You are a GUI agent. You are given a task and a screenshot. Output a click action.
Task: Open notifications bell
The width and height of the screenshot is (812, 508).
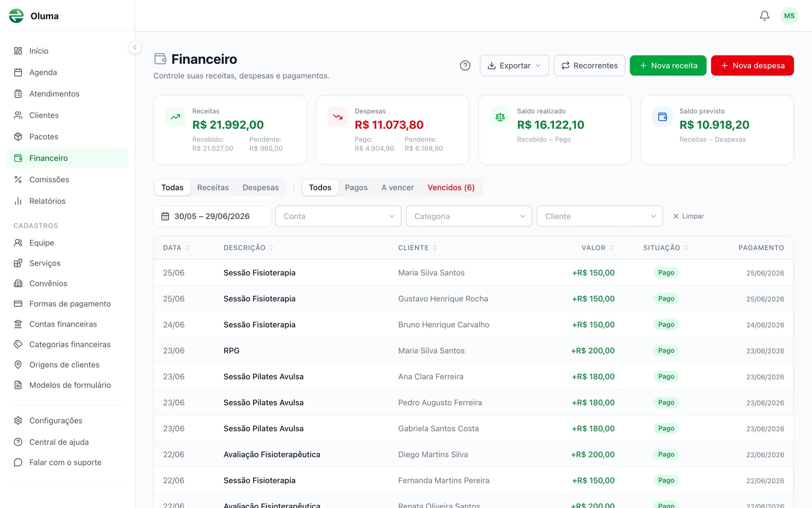click(x=764, y=16)
